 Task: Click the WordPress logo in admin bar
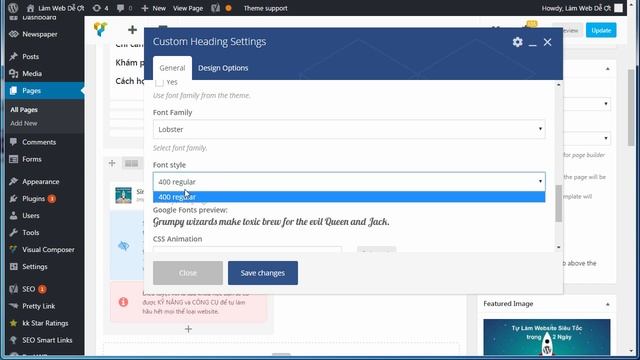click(13, 8)
